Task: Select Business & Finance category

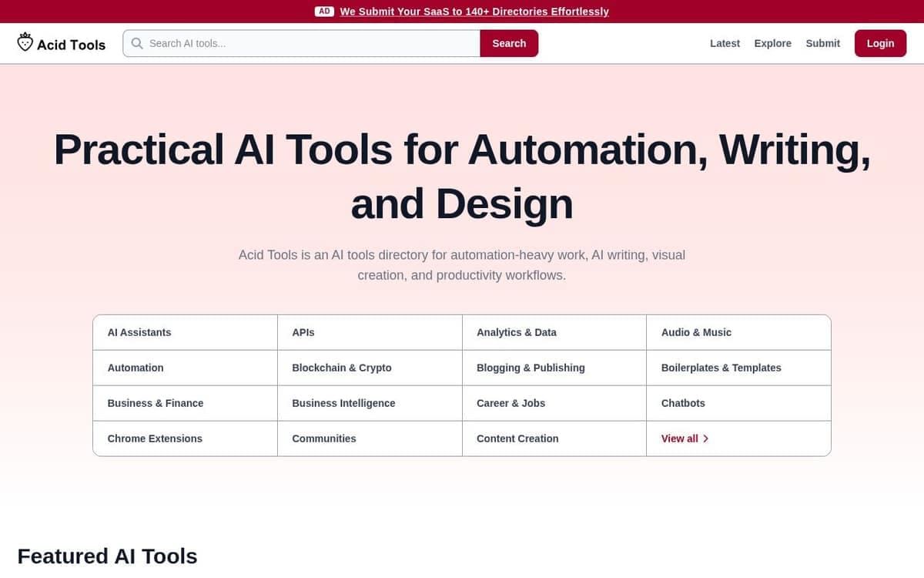Action: [185, 403]
